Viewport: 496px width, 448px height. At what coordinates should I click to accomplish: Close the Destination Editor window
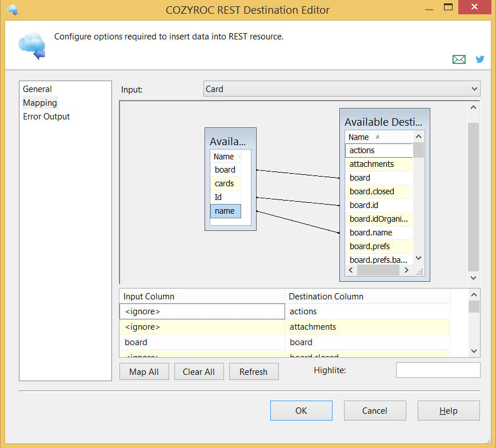(474, 7)
